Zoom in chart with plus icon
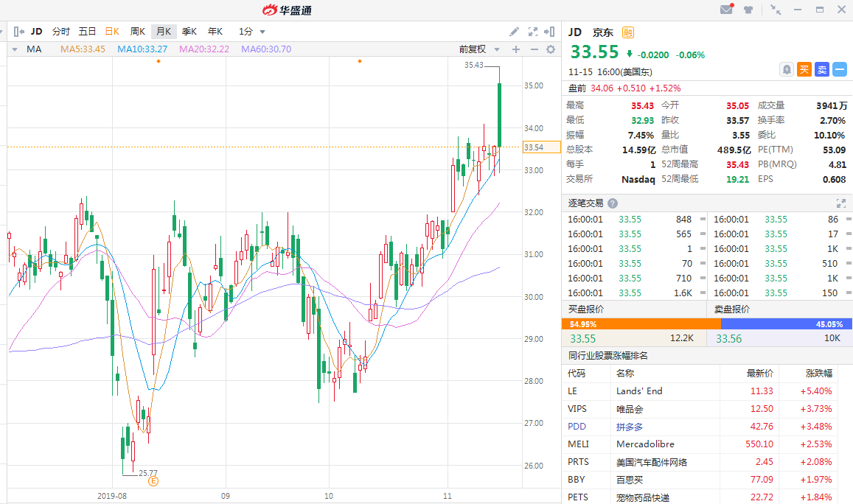Screen dimensions: 853x504 click(x=516, y=49)
